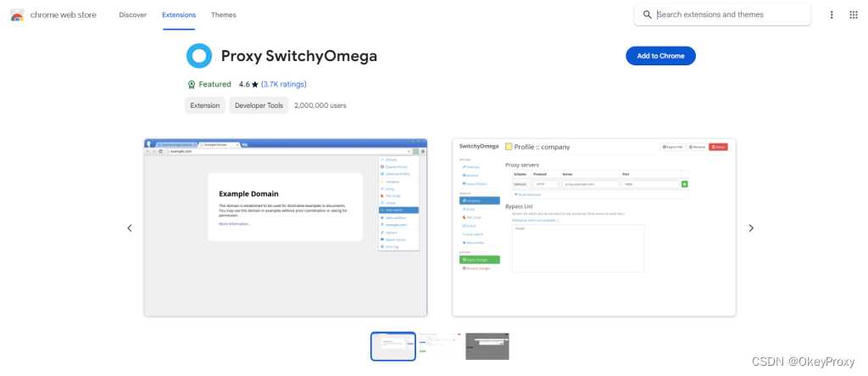The height and width of the screenshot is (376, 868).
Task: Click the Featured badge icon
Action: 192,85
